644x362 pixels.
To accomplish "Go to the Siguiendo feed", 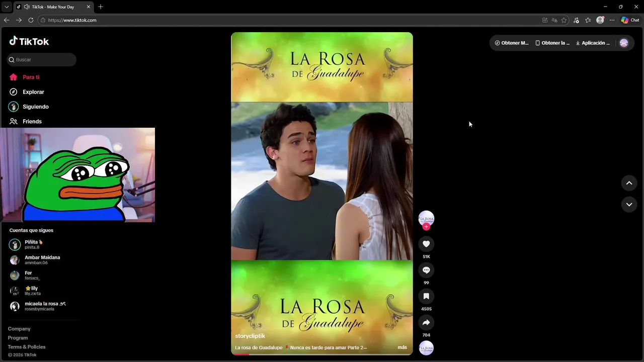I will point(35,107).
